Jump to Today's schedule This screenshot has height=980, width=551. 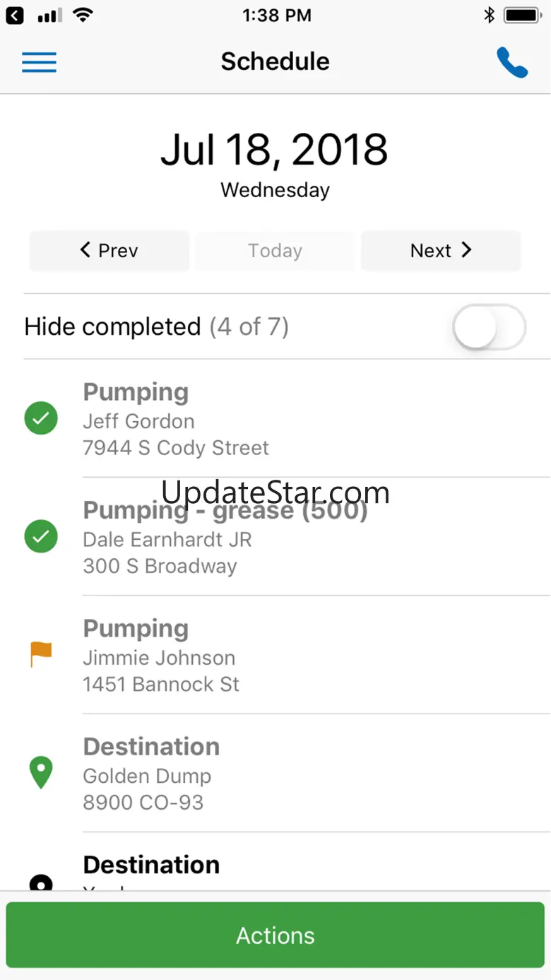click(275, 251)
